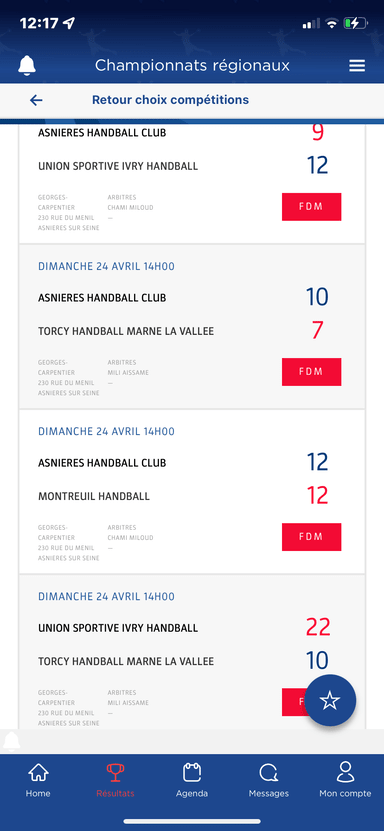
Task: Tap the notification bell in the header
Action: click(x=26, y=65)
